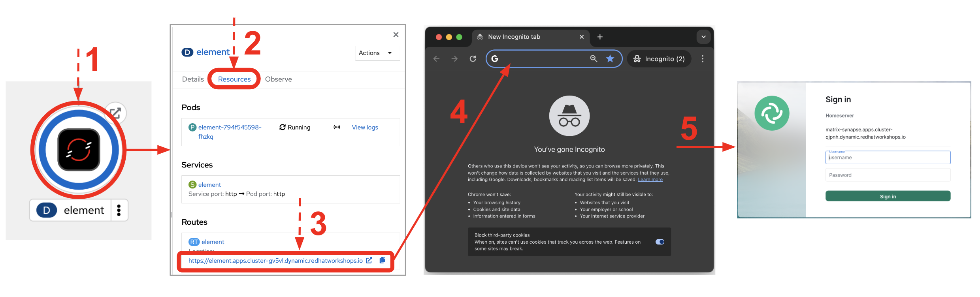This screenshot has width=980, height=297.
Task: Click the Username input field
Action: coord(888,157)
